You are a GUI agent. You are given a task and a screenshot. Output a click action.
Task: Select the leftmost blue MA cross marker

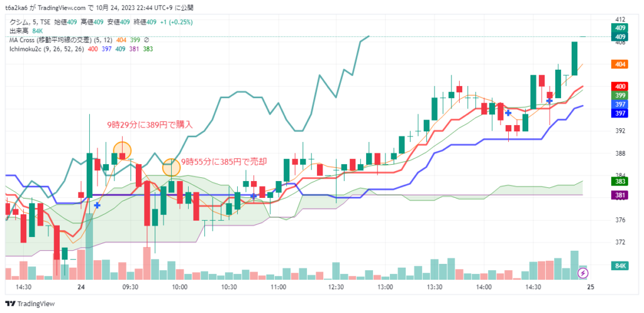click(x=97, y=205)
